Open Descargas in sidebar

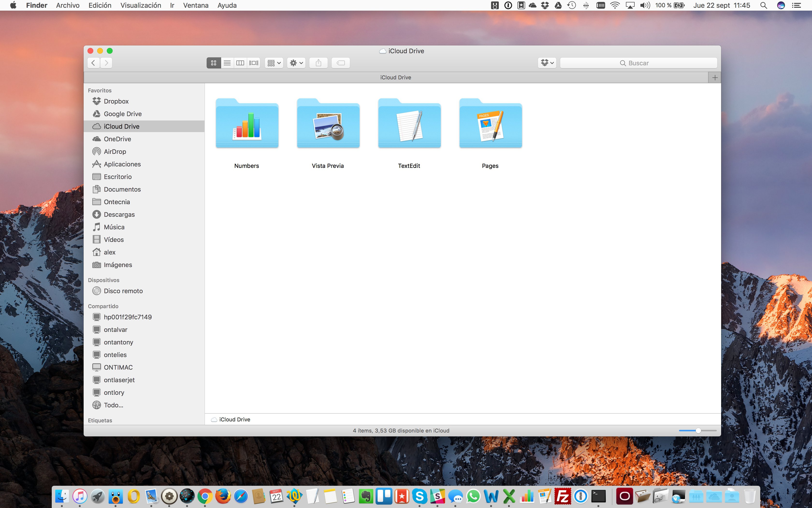[144, 215]
